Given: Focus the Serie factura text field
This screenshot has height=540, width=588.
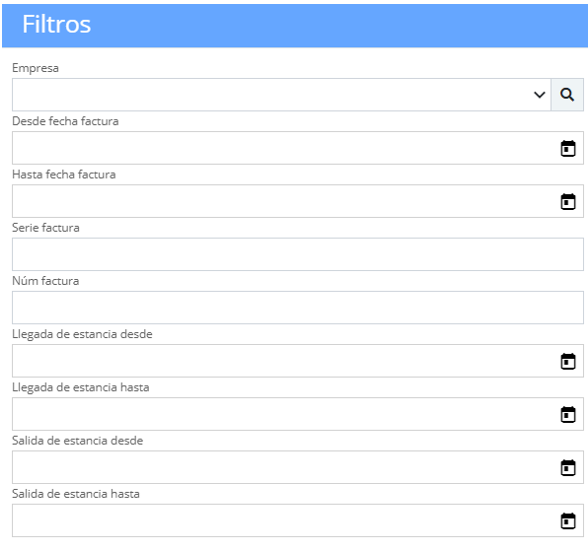Looking at the screenshot, I should [x=298, y=254].
